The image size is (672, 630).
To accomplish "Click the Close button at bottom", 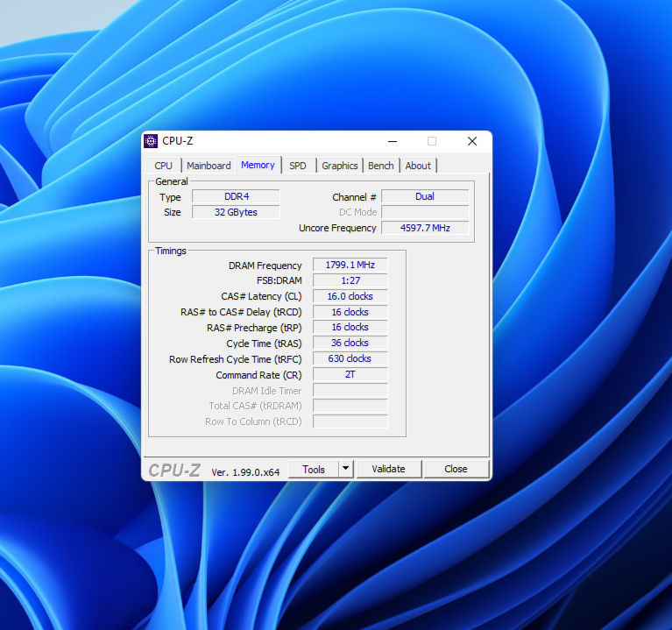I will tap(456, 469).
